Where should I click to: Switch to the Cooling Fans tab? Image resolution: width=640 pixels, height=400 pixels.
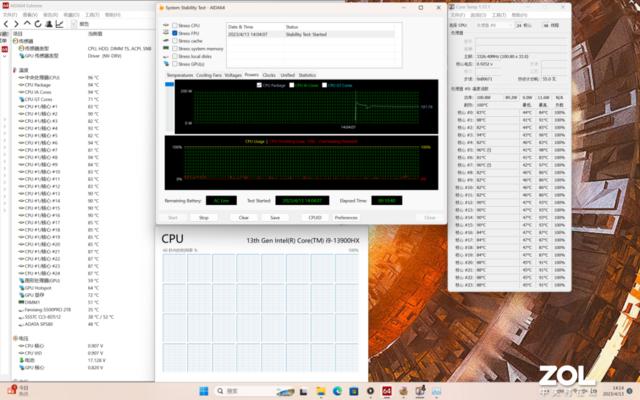(x=209, y=75)
